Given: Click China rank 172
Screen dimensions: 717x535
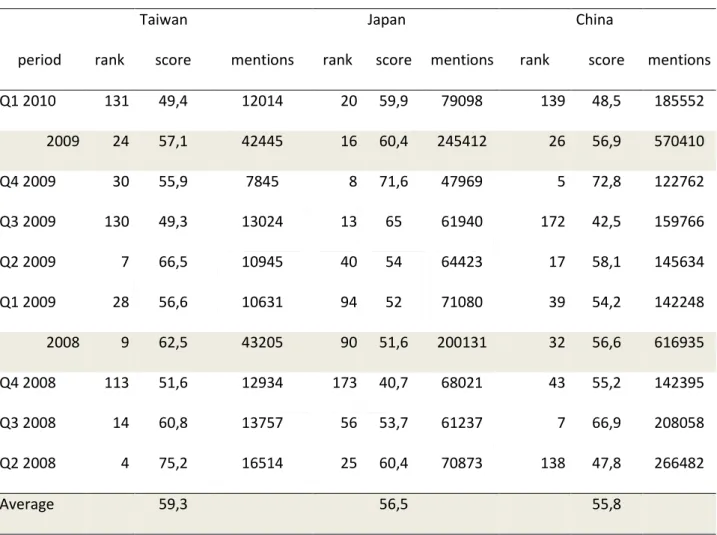Looking at the screenshot, I should pos(553,222).
